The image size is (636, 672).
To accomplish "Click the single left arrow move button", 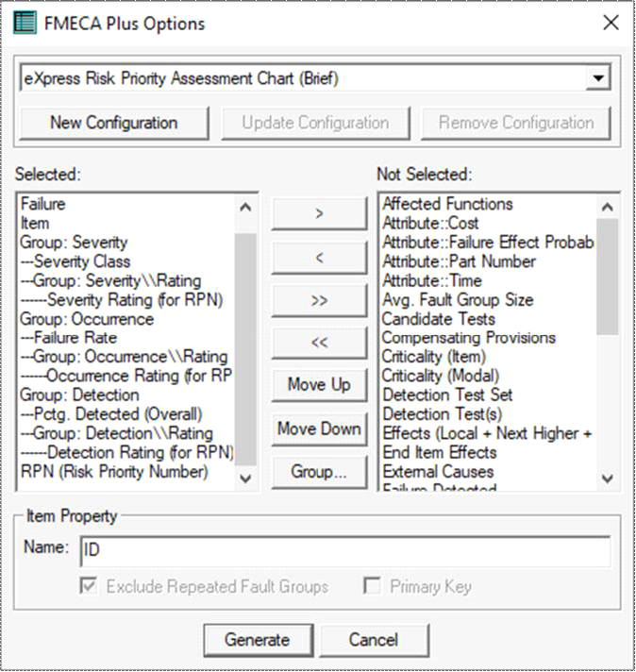I will tap(319, 257).
